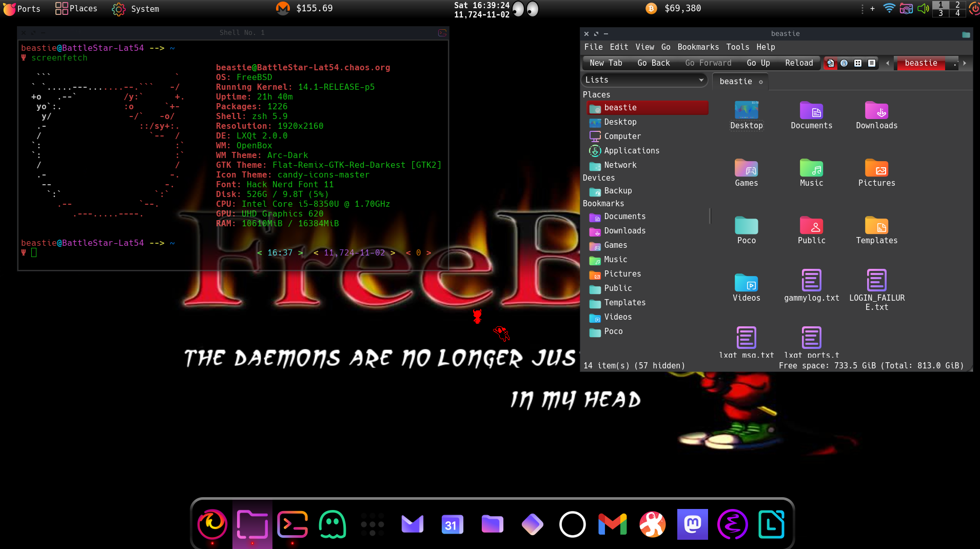The width and height of the screenshot is (980, 549).
Task: Close the beastie tab with its dot button
Action: tap(761, 82)
